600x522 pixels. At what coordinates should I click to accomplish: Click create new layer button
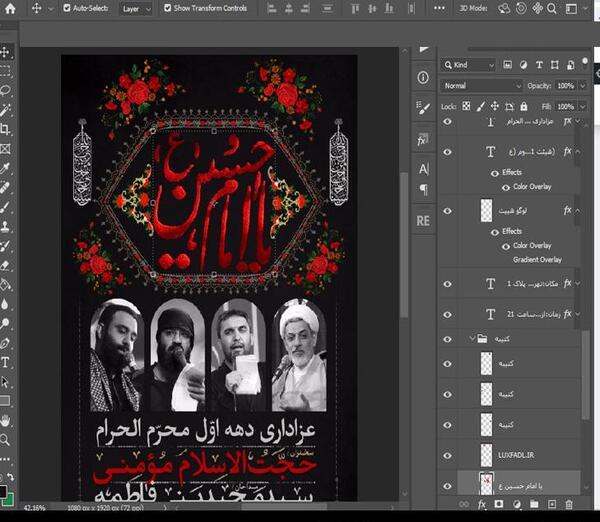click(552, 504)
